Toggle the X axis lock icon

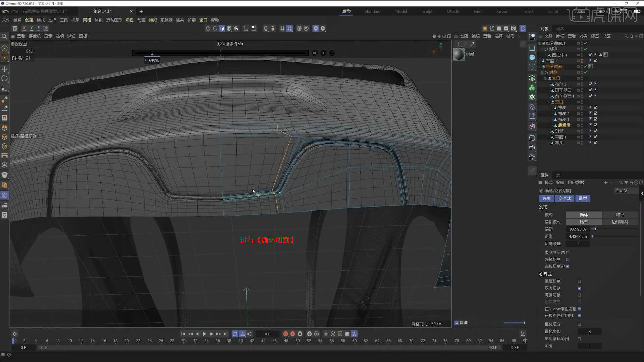click(x=24, y=28)
